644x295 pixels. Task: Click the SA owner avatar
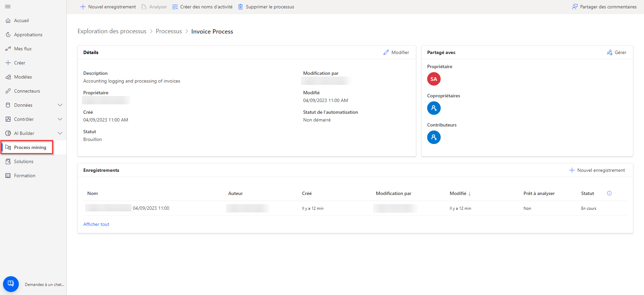(x=434, y=79)
